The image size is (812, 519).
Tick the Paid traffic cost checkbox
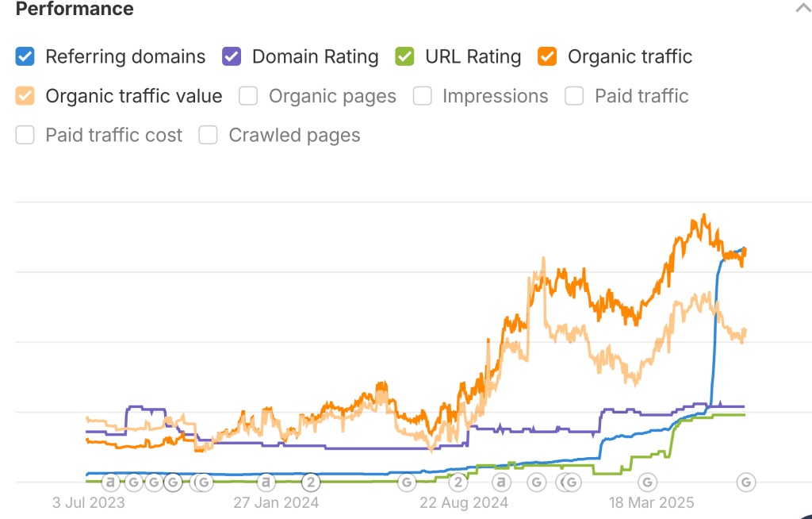[x=25, y=136]
